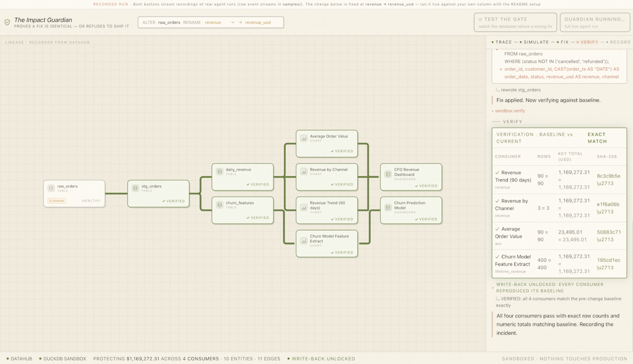Click the sandbox.verify trace link
Screen dimensions: 633x364
[x=510, y=111]
